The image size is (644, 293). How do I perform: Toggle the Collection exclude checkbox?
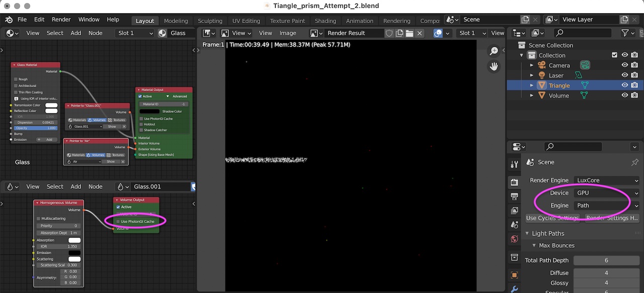tap(614, 55)
